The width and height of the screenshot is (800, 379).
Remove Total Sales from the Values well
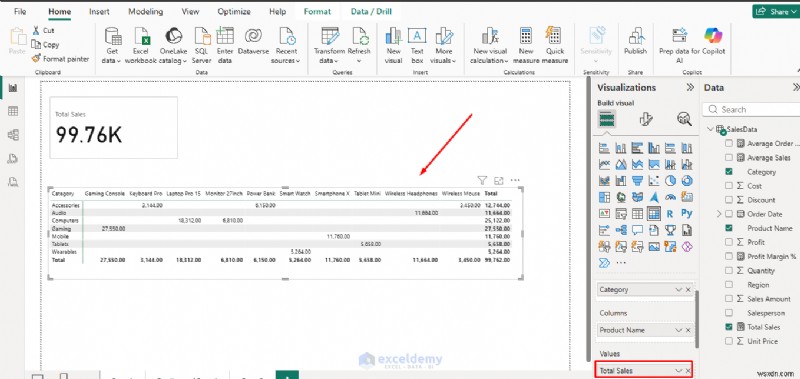click(x=688, y=371)
